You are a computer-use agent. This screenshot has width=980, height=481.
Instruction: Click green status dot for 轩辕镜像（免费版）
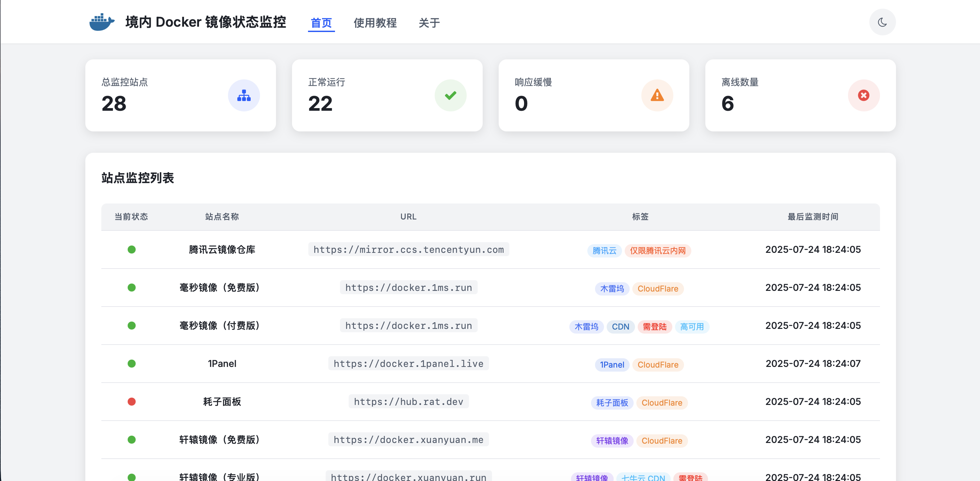(132, 440)
